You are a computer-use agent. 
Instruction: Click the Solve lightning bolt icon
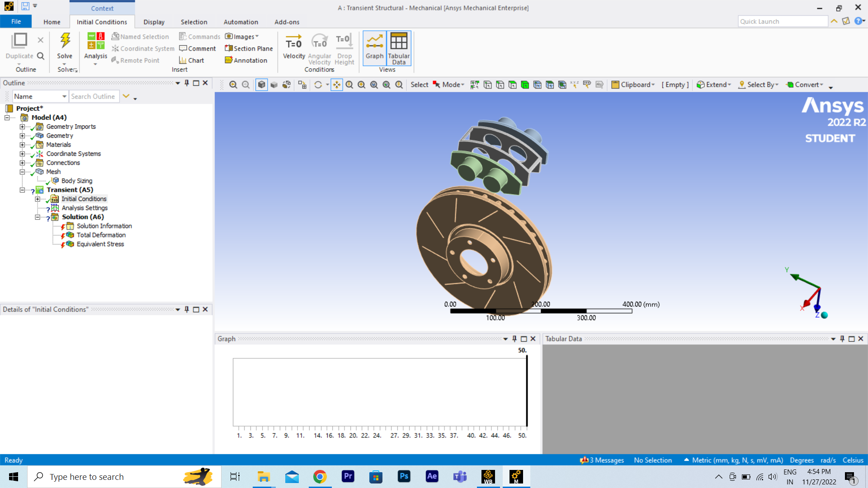[x=65, y=41]
